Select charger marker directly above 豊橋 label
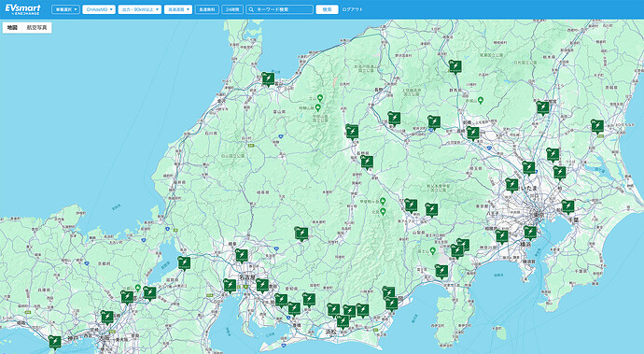The height and width of the screenshot is (354, 644). pyautogui.click(x=294, y=308)
